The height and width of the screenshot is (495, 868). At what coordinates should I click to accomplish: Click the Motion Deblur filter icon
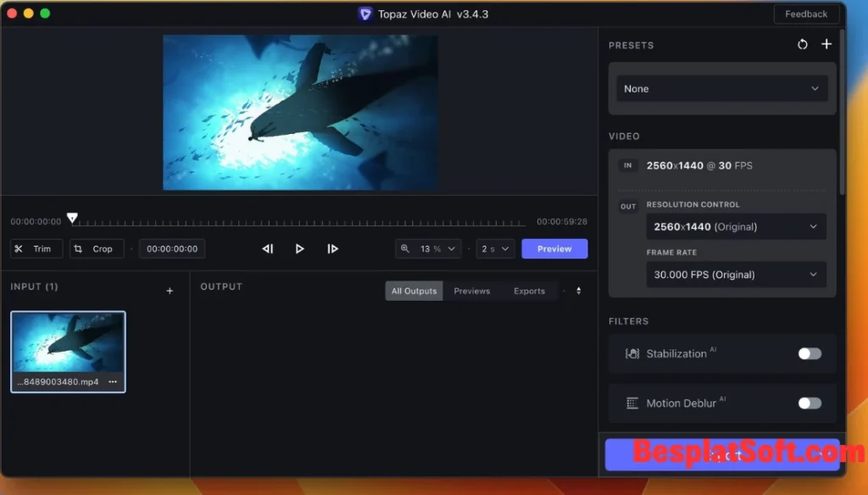click(631, 403)
